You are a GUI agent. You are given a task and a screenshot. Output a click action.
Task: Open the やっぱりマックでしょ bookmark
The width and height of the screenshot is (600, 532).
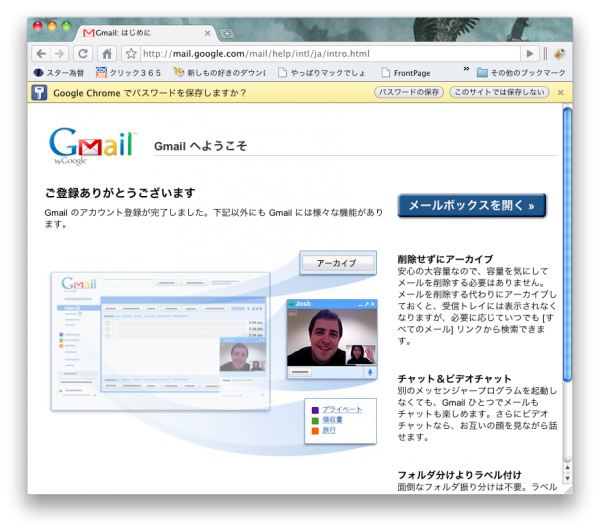[x=321, y=73]
